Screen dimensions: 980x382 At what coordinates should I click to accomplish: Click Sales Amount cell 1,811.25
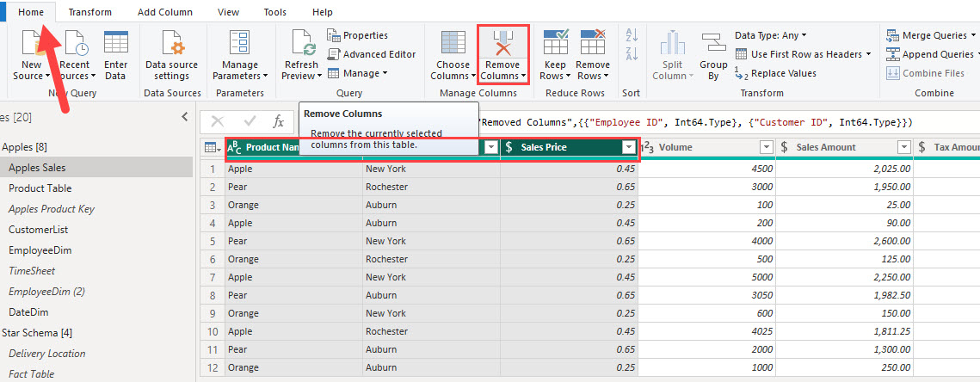coord(844,330)
